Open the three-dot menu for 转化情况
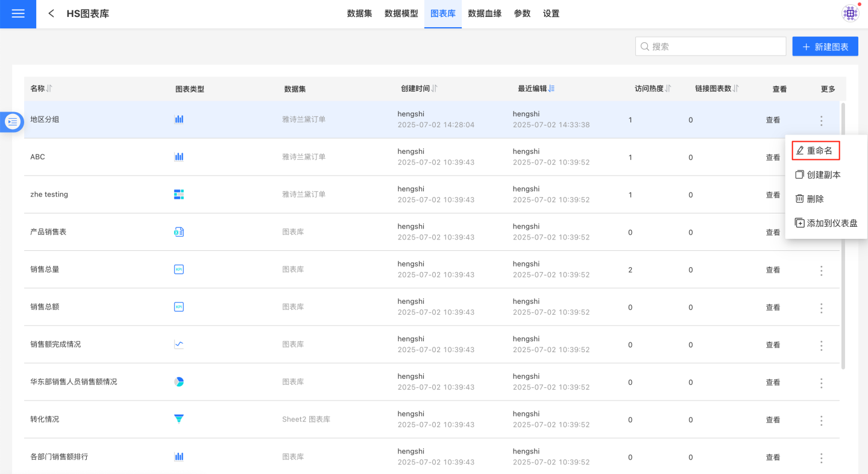Viewport: 868px width, 474px height. [821, 420]
